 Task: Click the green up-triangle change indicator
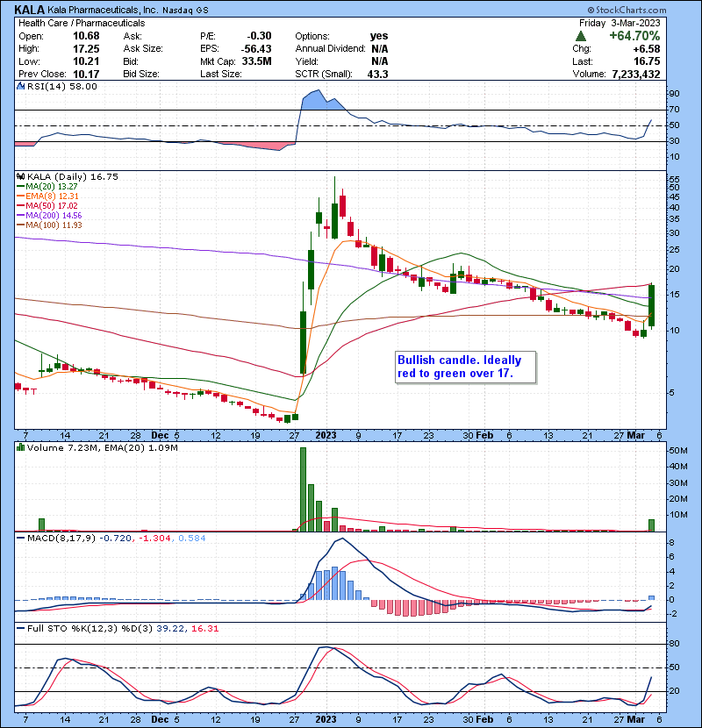(x=580, y=36)
